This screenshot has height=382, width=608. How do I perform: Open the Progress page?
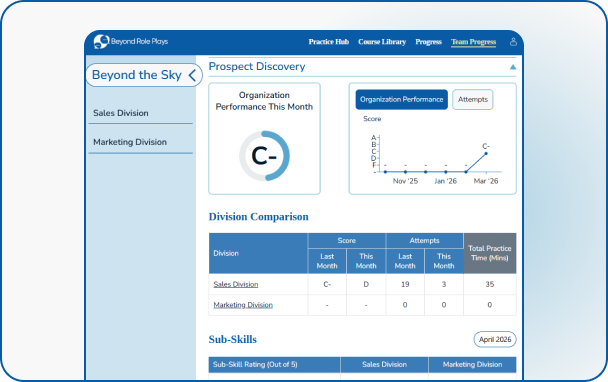coord(428,41)
